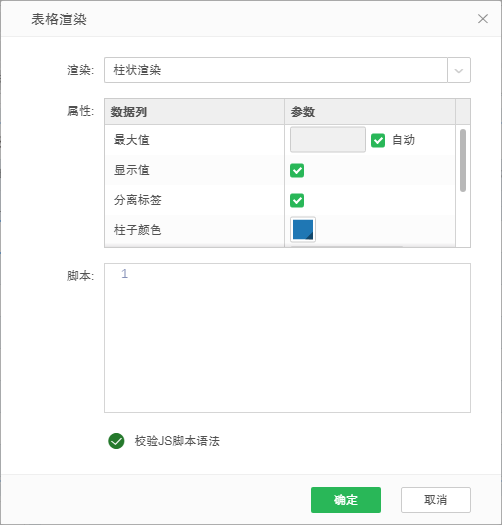Select the 分离标签 row label

pyautogui.click(x=138, y=200)
